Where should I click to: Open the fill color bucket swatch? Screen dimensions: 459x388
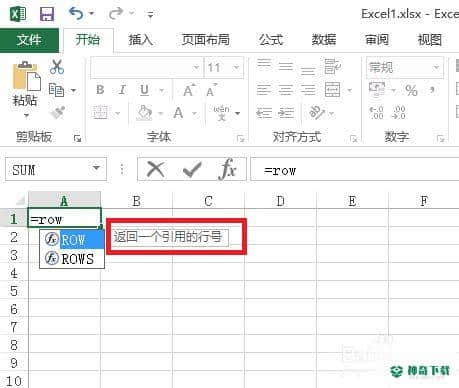[x=145, y=113]
